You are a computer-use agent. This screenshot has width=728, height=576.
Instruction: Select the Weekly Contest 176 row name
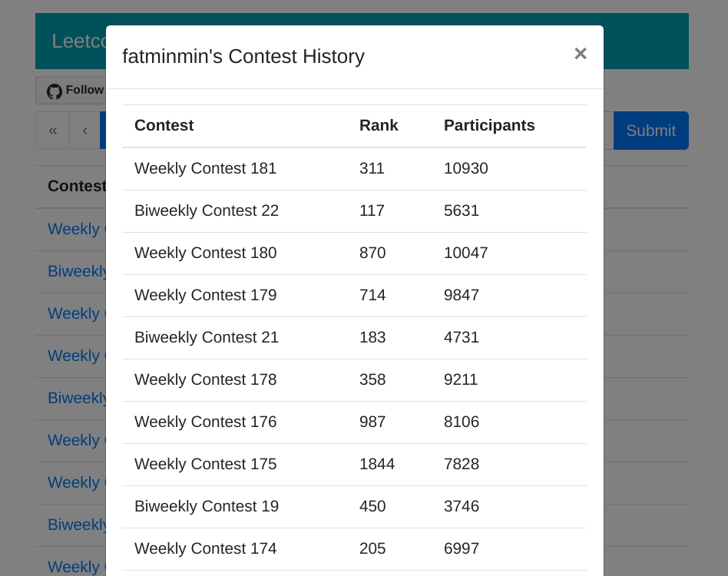(x=205, y=422)
